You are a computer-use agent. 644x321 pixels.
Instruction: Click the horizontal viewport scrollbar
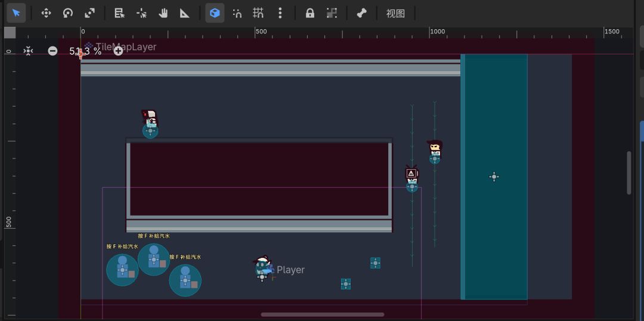click(x=323, y=315)
